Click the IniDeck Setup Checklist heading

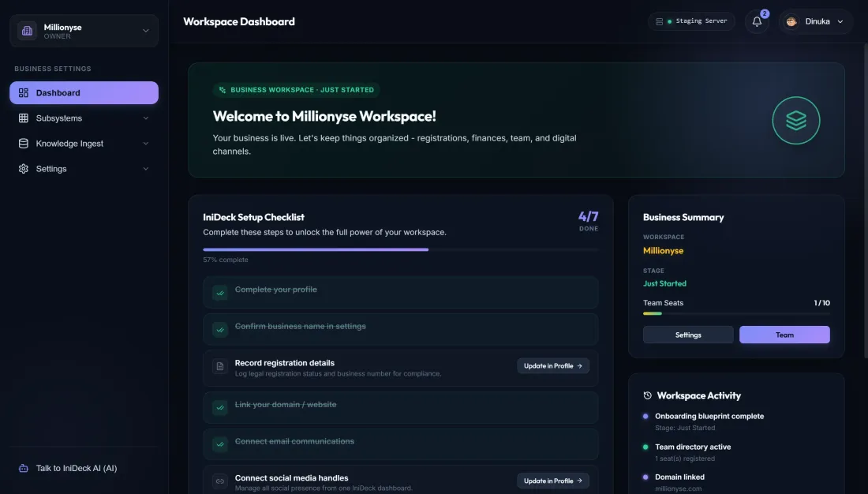253,217
